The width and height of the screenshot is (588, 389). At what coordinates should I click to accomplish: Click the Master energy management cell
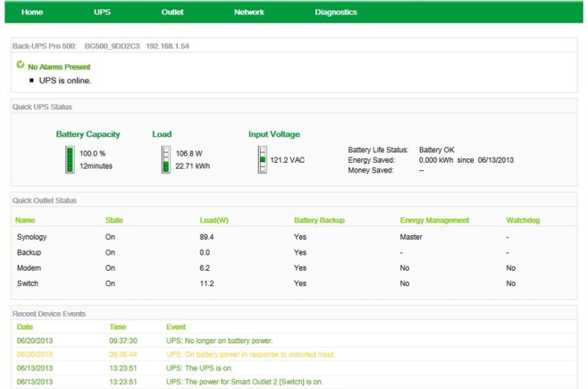coord(411,237)
